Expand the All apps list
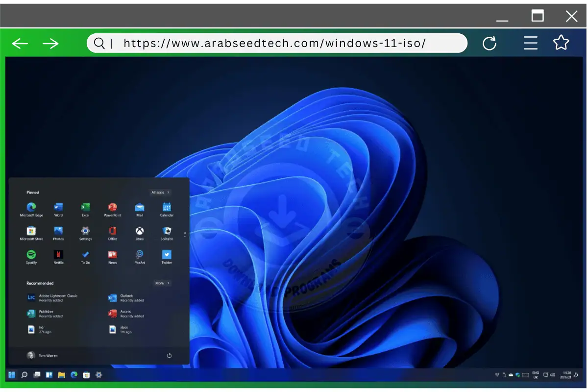The height and width of the screenshot is (392, 588). click(161, 193)
